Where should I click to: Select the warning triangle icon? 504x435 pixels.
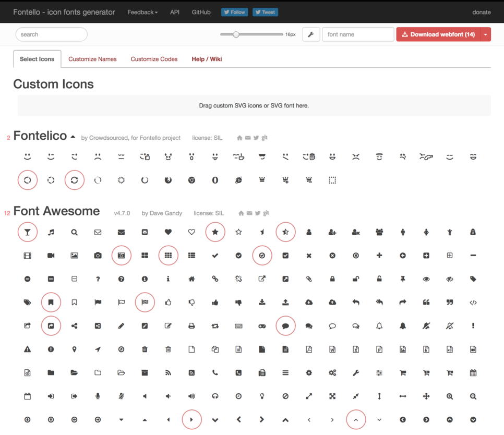point(27,349)
